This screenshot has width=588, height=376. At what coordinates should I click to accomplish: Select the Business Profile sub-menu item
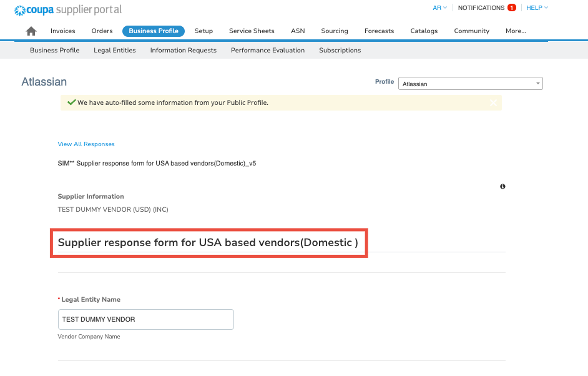click(x=55, y=51)
